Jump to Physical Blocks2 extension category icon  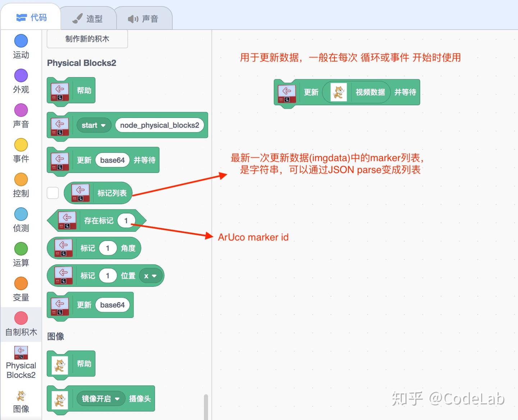click(x=21, y=353)
